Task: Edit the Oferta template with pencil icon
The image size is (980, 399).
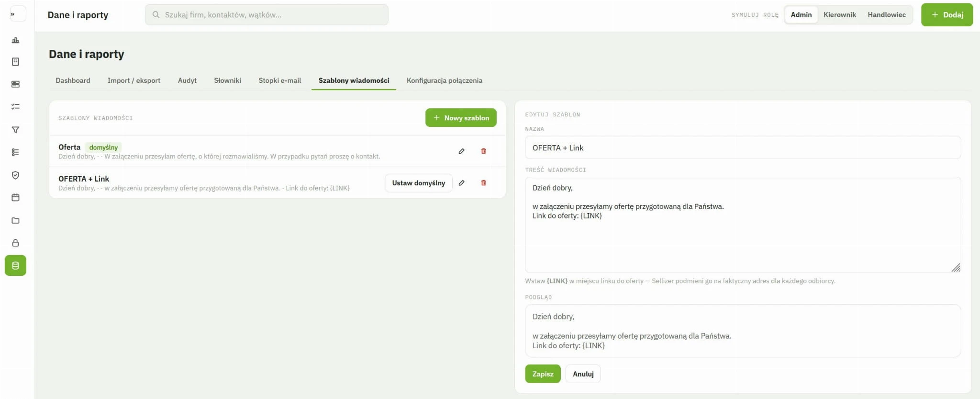Action: point(461,151)
